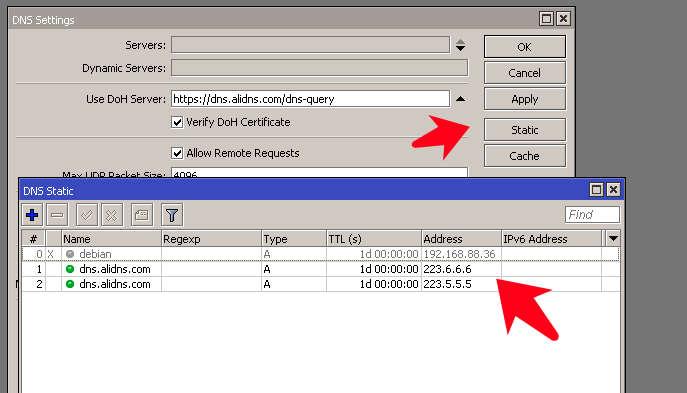687x393 pixels.
Task: Sort the table by the Address column header
Action: point(461,239)
